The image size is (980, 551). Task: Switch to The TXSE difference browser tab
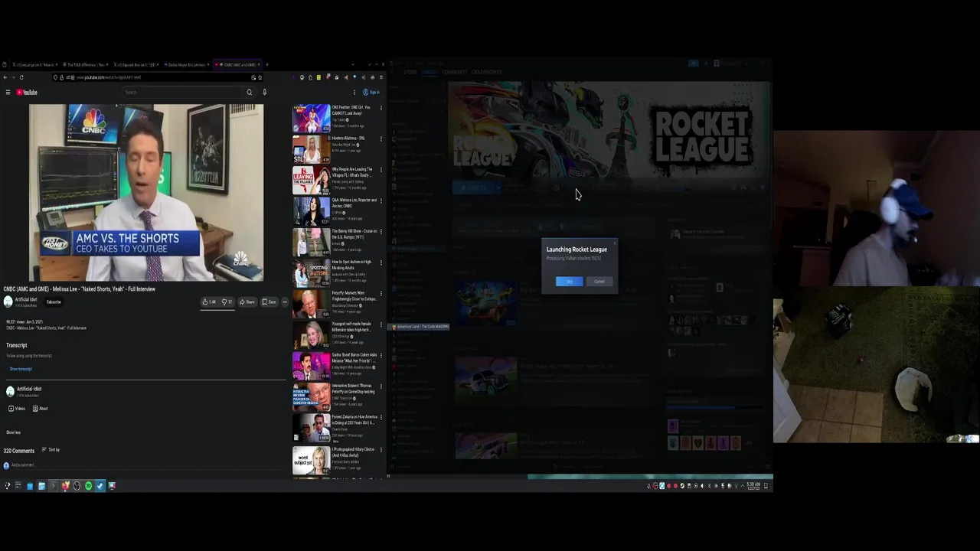pyautogui.click(x=84, y=65)
